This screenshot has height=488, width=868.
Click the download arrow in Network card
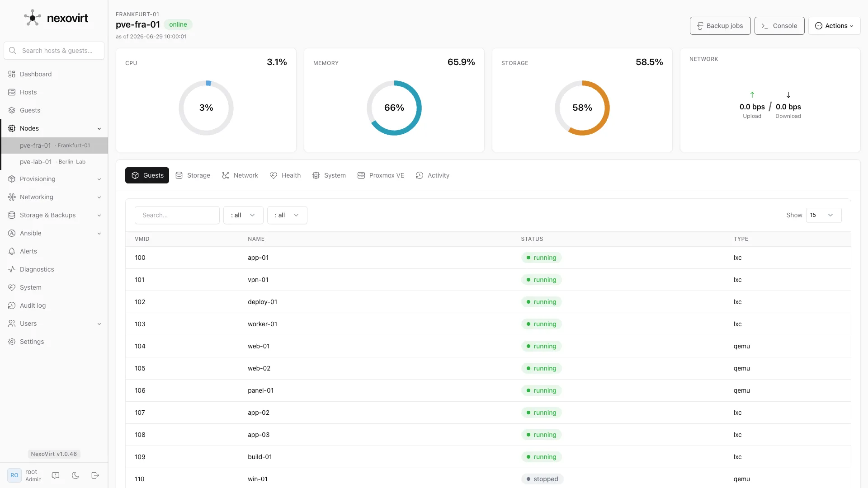tap(788, 95)
